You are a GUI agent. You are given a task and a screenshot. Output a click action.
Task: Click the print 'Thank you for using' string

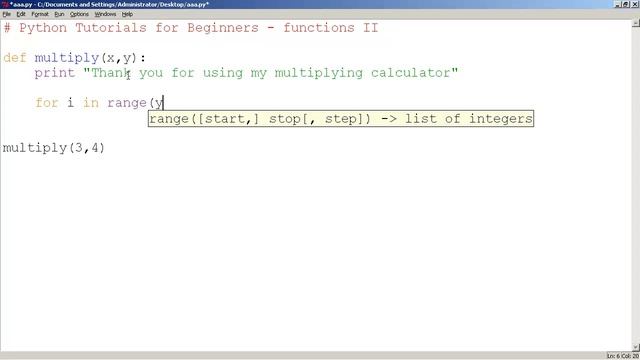[x=271, y=73]
